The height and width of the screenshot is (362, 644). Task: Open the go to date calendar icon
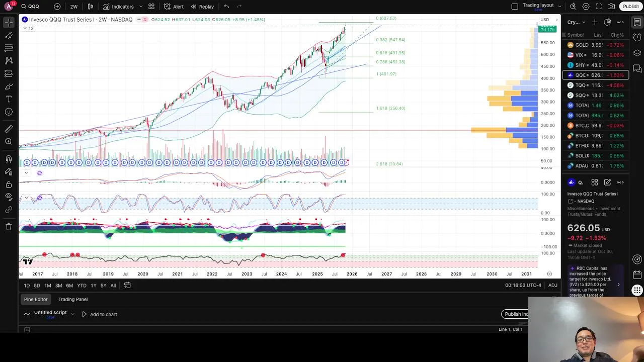point(127,286)
